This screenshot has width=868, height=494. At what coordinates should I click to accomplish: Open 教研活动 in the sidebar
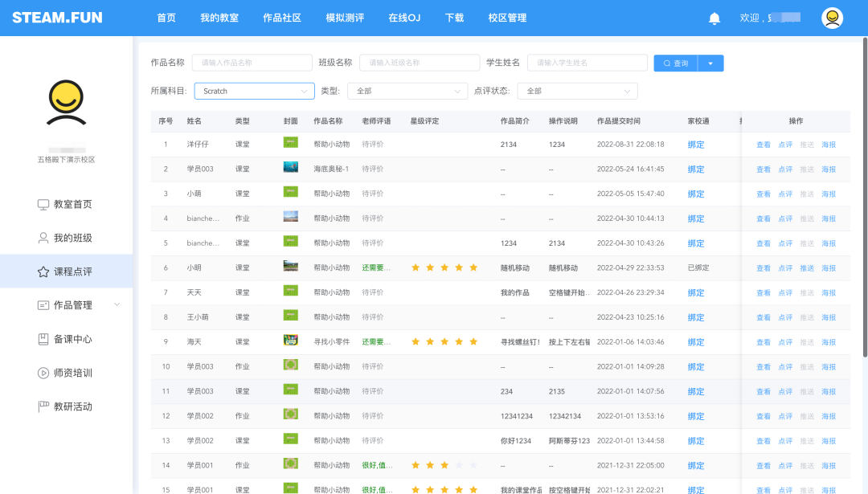72,406
